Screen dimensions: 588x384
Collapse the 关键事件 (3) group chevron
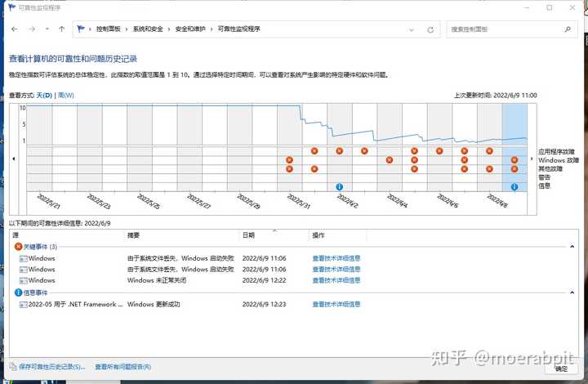[572, 247]
